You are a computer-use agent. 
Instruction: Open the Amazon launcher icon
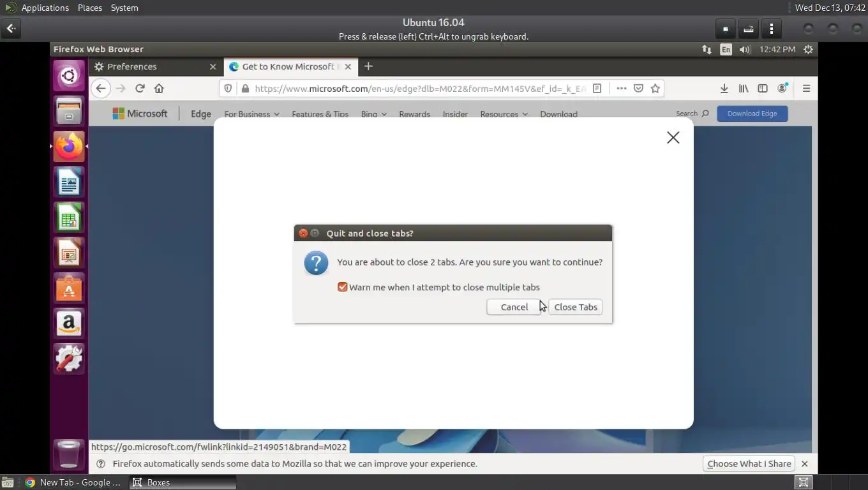click(69, 324)
